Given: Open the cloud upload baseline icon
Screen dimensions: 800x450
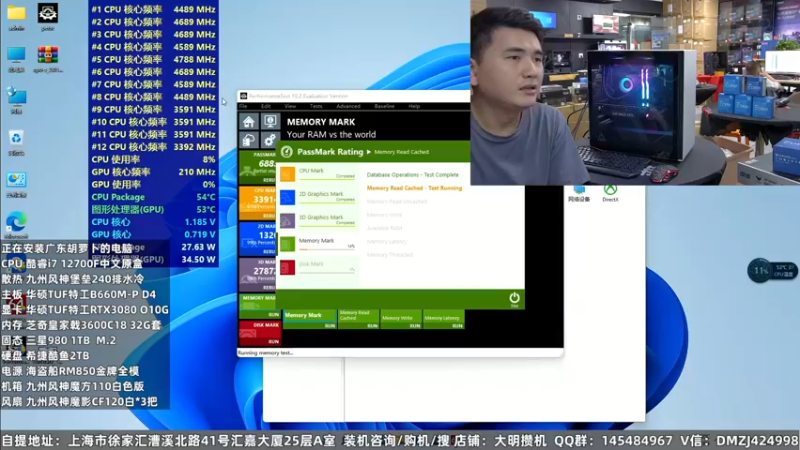Looking at the screenshot, I should tap(248, 140).
